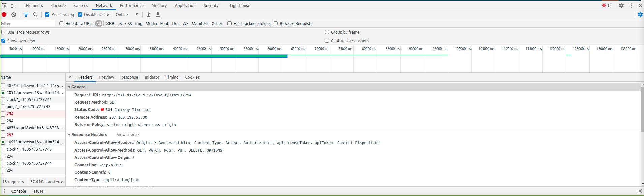Screen dimensions: 644x196
Task: Filter requests by Manifest type
Action: 200,23
